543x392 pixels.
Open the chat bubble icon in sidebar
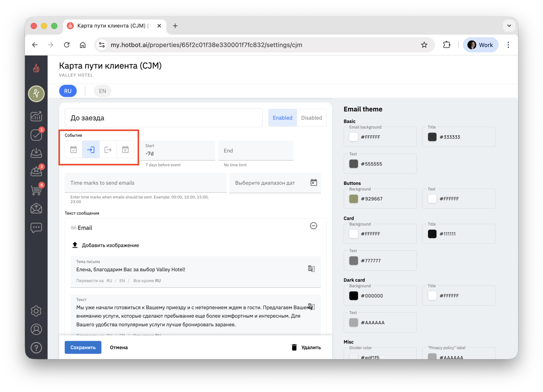pyautogui.click(x=36, y=228)
